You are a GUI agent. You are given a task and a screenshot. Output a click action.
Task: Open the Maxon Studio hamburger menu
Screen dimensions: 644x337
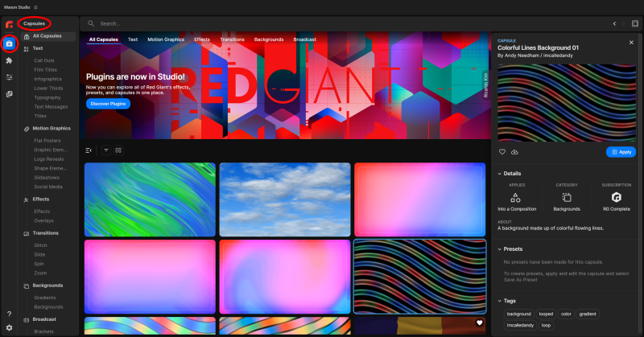coord(35,7)
